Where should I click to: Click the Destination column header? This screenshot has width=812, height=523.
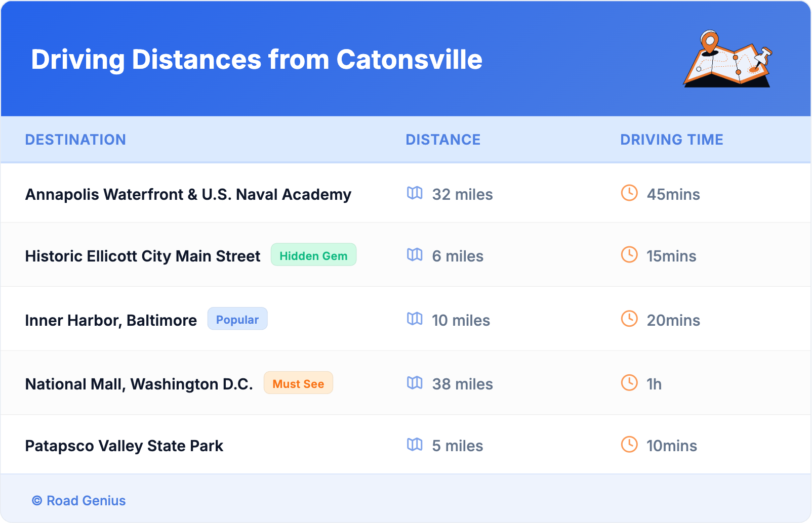75,140
